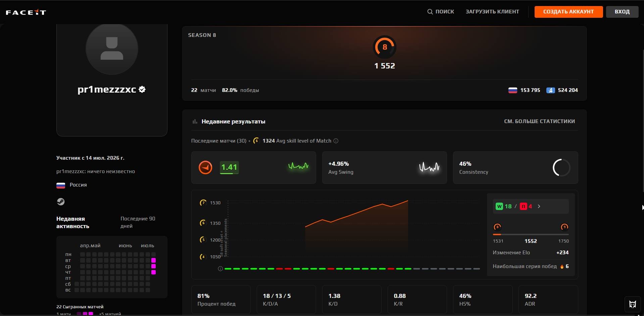
Task: Expand the W 18 / П 4 chevron
Action: pyautogui.click(x=539, y=206)
